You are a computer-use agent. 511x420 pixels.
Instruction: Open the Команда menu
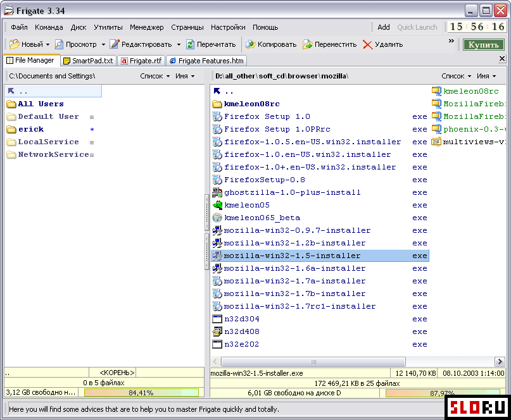coord(49,27)
